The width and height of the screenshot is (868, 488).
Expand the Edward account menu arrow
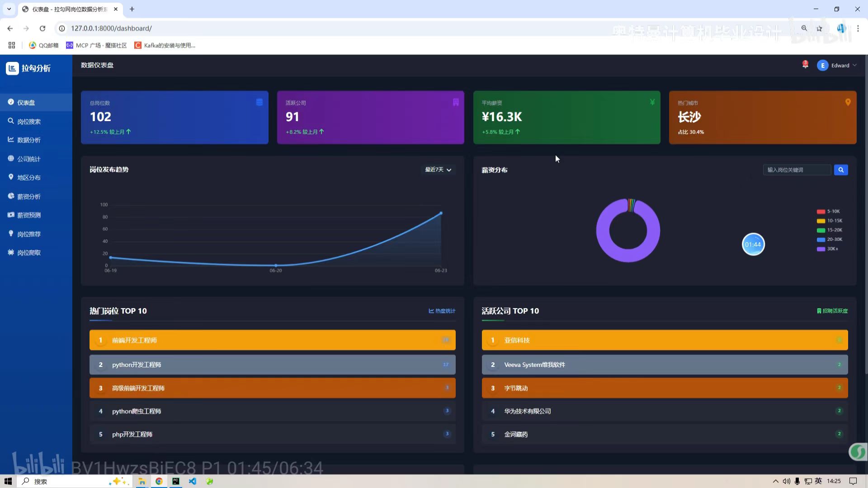click(854, 66)
